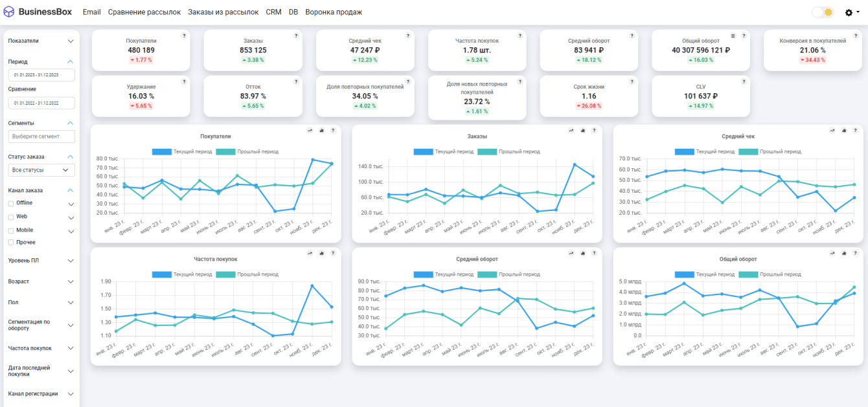868x407 pixels.
Task: Open list menu icon on Общий оборот card
Action: (733, 36)
